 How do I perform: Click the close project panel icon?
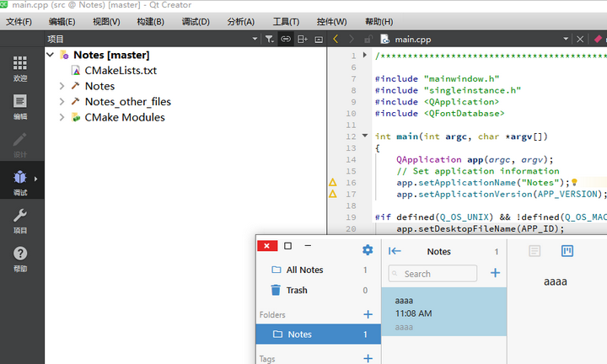[x=319, y=39]
